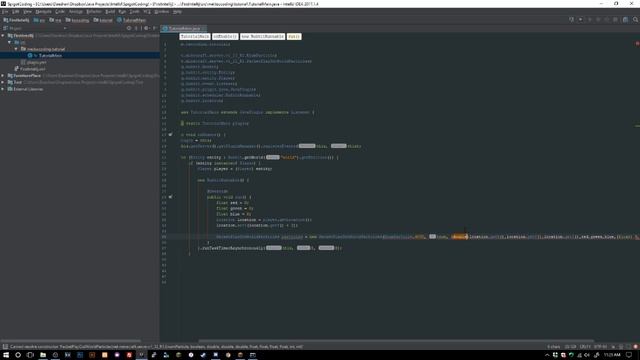The image size is (640, 360).
Task: Click the Scroll from Source icon
Action: click(129, 29)
